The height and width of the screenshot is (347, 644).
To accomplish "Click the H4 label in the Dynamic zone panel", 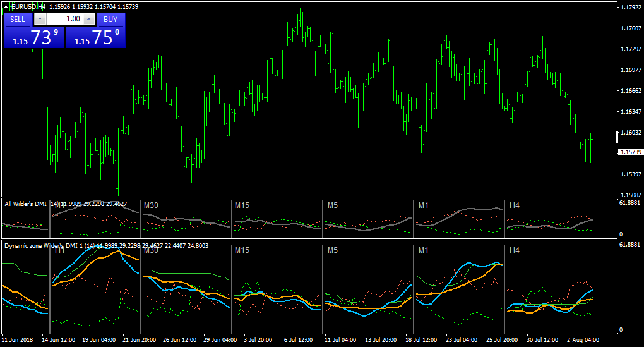I will 514,250.
